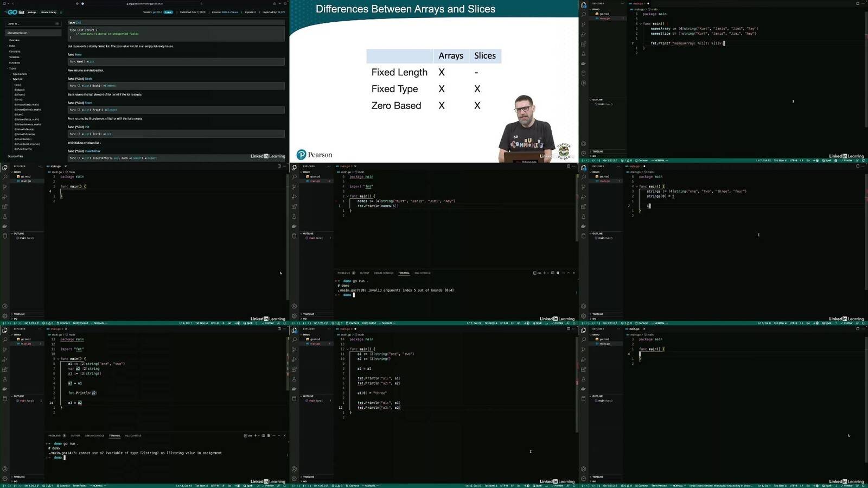Open the Back function link in Go docs
The height and width of the screenshot is (488, 868).
tap(88, 79)
